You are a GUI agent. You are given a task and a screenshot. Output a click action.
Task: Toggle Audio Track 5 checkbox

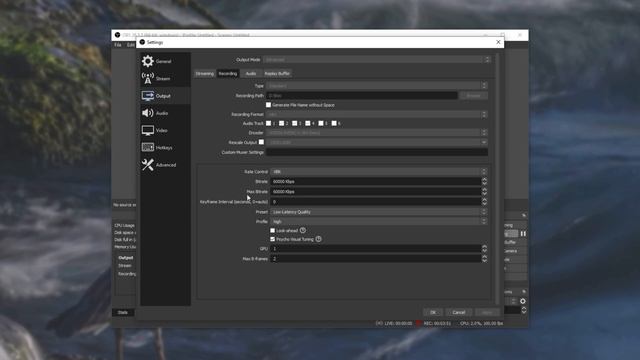[x=321, y=123]
